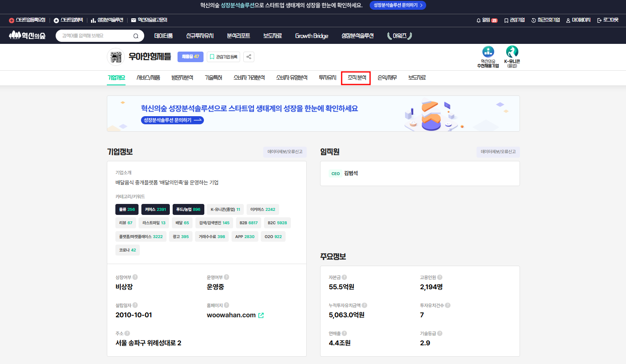Screen dimensions: 626x364
Task: Switch to the 기술특허 tab
Action: coord(213,78)
